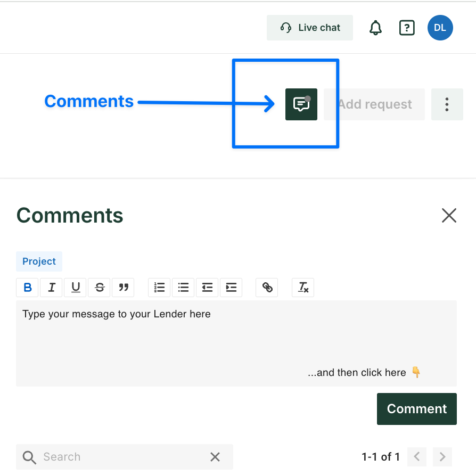Viewport: 476px width, 475px height.
Task: Submit with the Comment button
Action: pyautogui.click(x=416, y=409)
